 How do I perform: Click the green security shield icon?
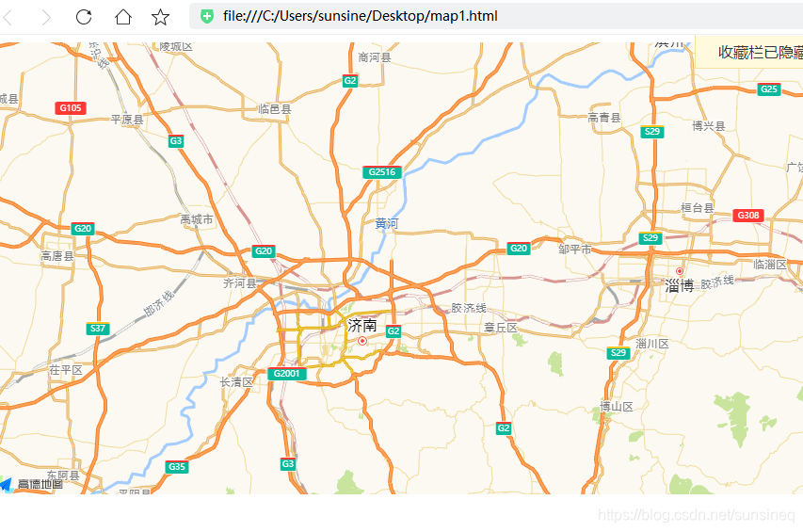tap(207, 16)
